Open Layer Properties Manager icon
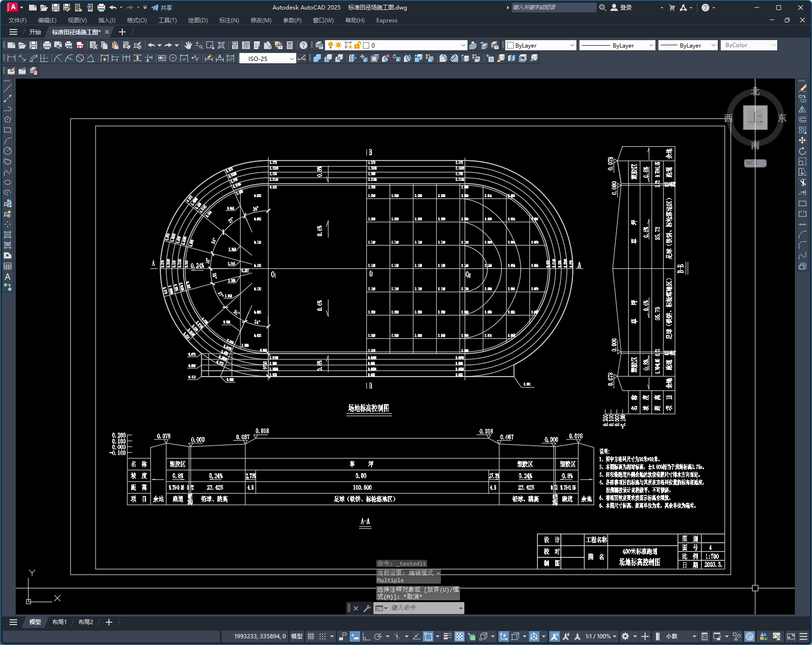The image size is (812, 645). point(319,45)
